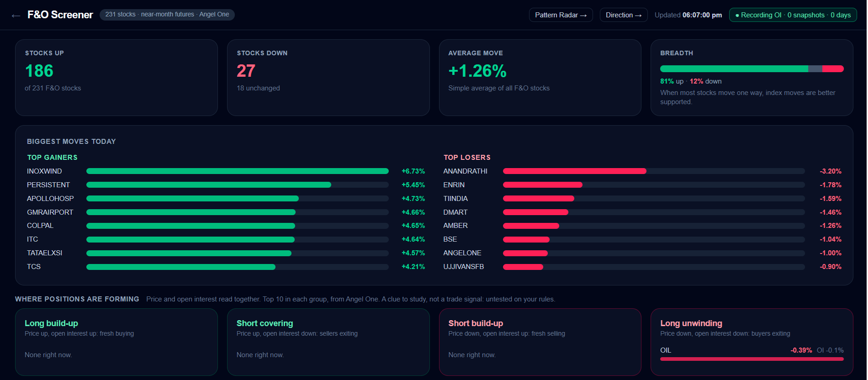
Task: Select ANANDRATHI in Top Losers
Action: pos(465,171)
